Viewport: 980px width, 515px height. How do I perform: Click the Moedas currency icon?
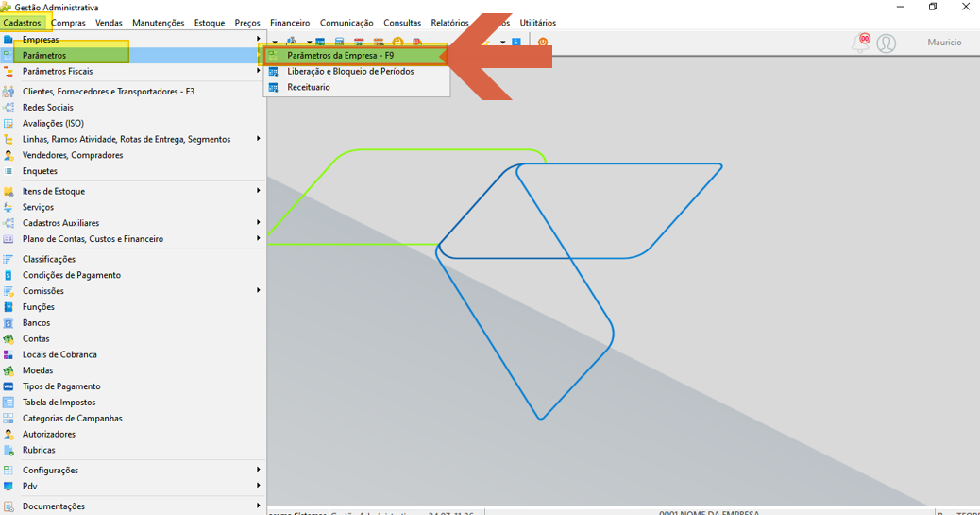point(8,370)
